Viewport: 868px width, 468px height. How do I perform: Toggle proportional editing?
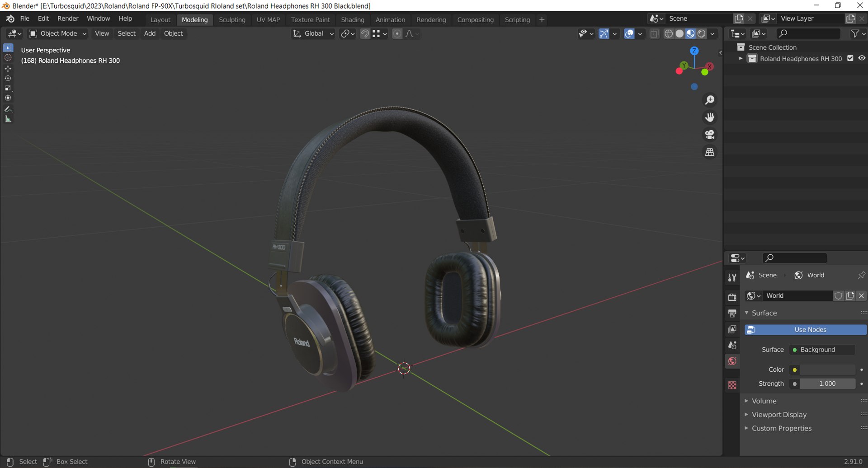tap(397, 33)
